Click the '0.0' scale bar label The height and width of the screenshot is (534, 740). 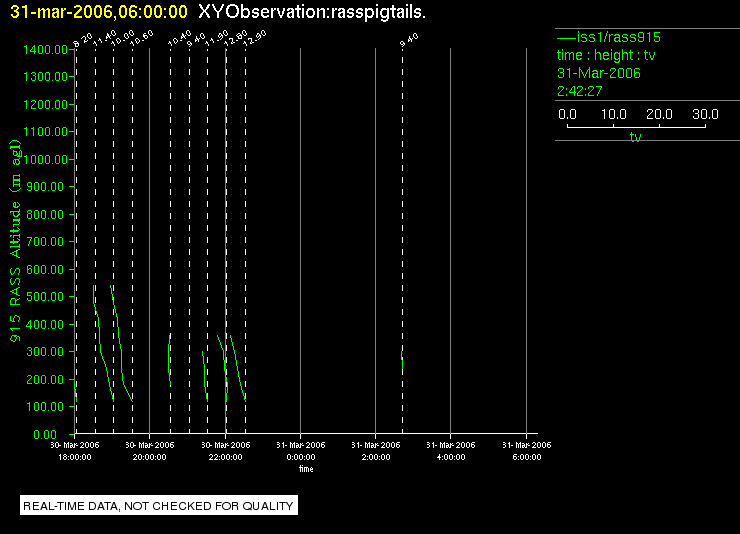567,114
